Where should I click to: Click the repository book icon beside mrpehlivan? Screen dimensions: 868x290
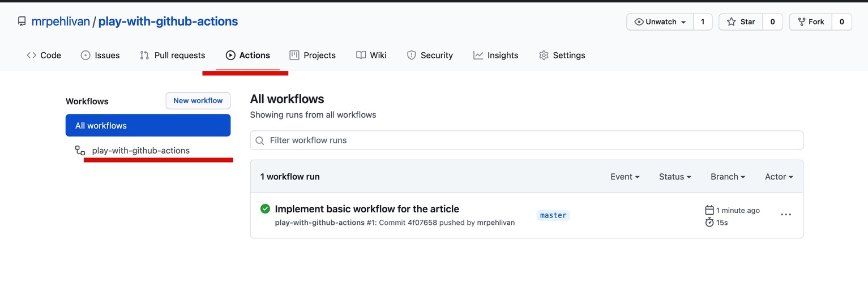[x=22, y=22]
